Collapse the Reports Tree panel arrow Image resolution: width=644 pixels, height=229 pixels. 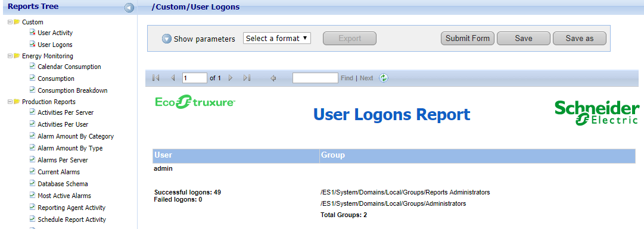129,7
